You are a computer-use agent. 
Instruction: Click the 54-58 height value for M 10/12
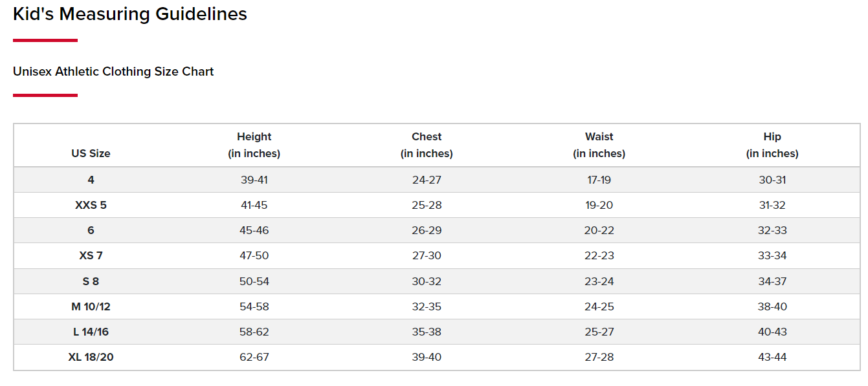tap(254, 306)
